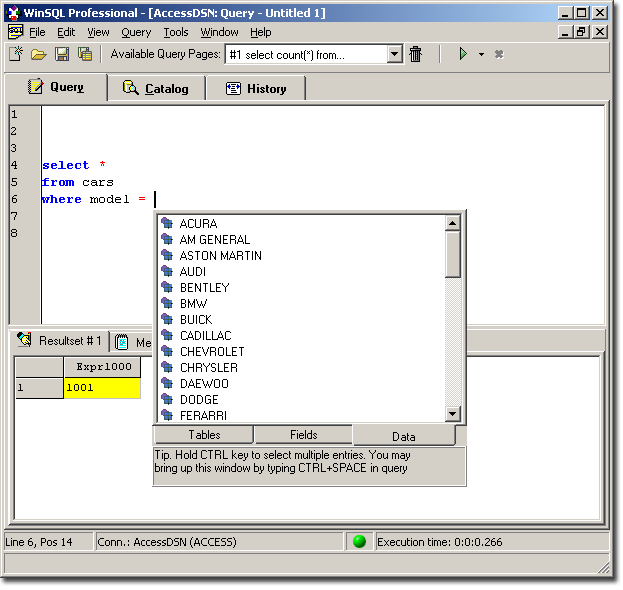Screen dimensions: 623x590
Task: Choose BMW from the suggestion list
Action: (302, 304)
